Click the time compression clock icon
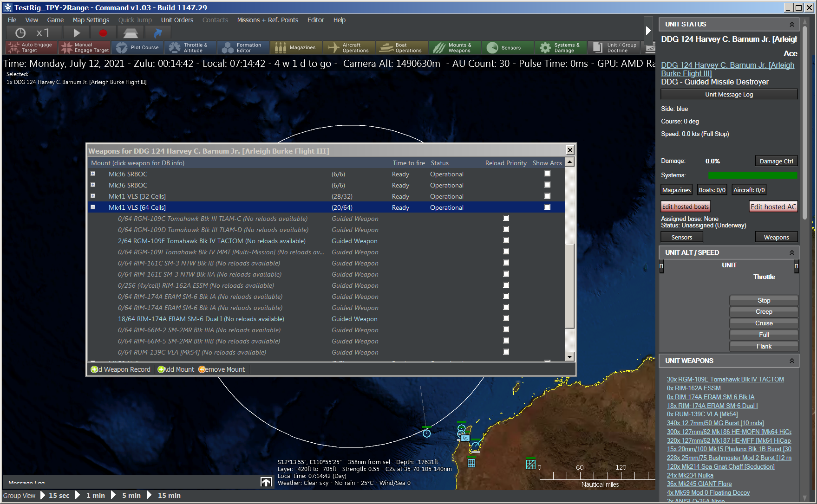The height and width of the screenshot is (504, 817). click(x=20, y=33)
